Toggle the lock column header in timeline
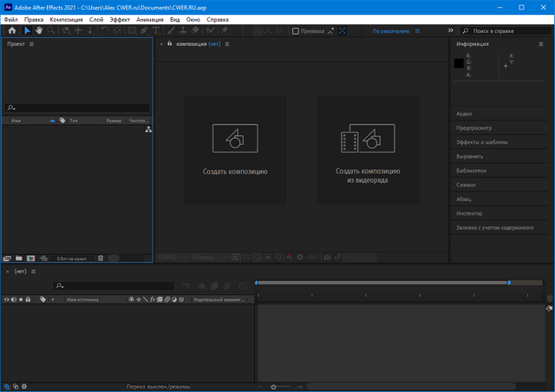555x392 pixels. [x=28, y=299]
